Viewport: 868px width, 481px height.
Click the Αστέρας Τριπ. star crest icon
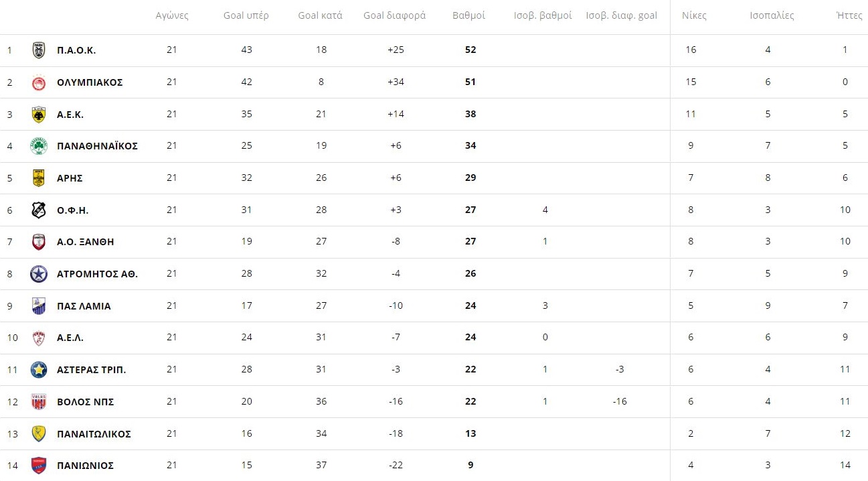[x=39, y=370]
